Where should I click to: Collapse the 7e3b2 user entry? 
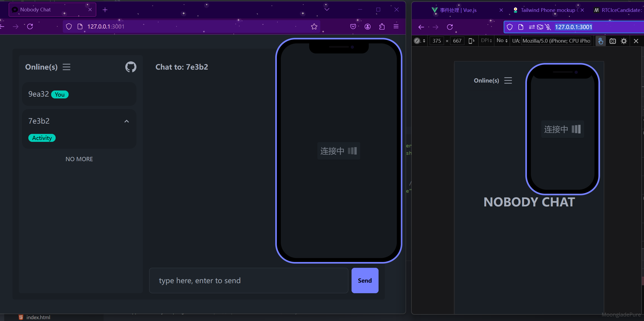tap(127, 121)
